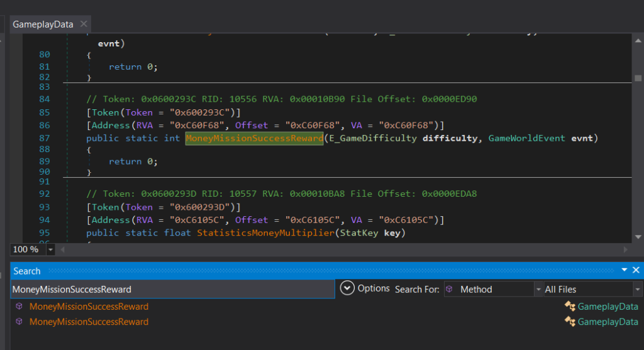This screenshot has height=350, width=644.
Task: Open the Search panel window options arrow
Action: click(x=625, y=270)
